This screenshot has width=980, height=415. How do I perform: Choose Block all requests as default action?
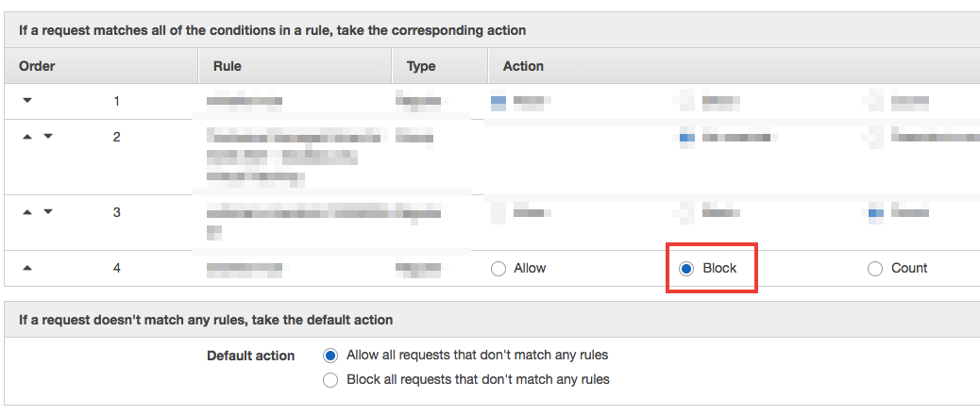pyautogui.click(x=330, y=380)
